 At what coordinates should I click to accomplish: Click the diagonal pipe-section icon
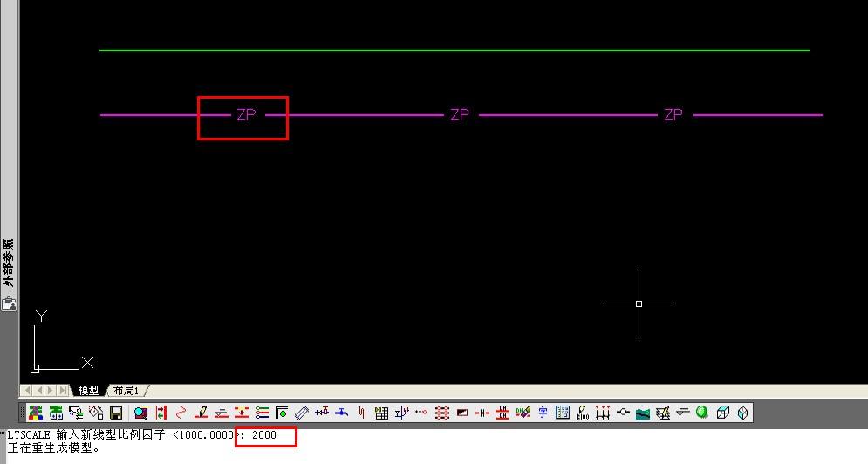tap(302, 413)
